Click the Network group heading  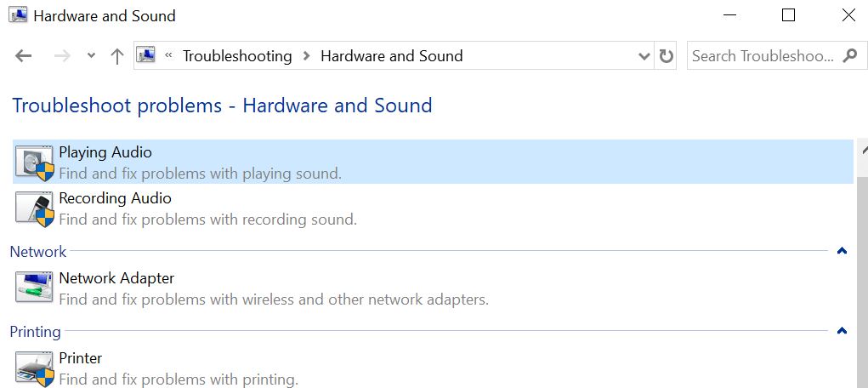tap(38, 252)
